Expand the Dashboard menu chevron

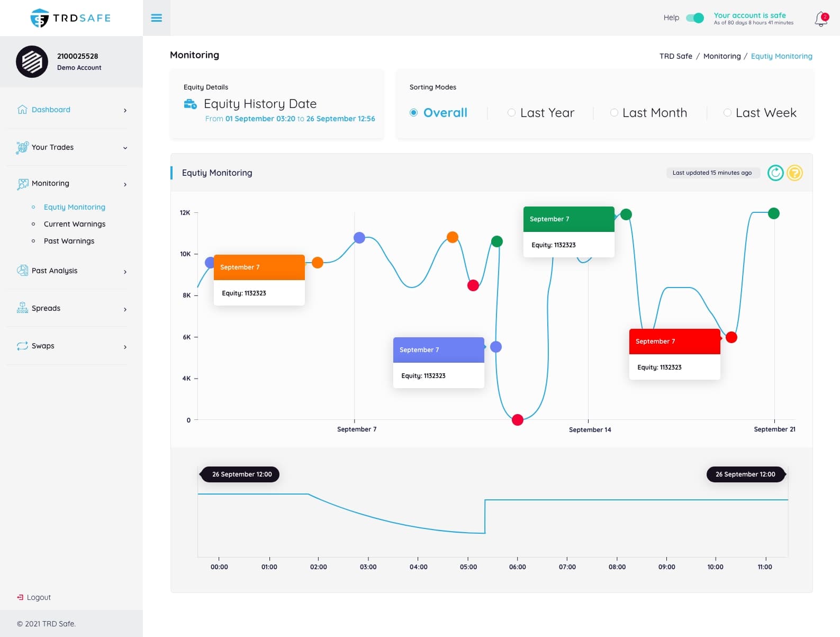[125, 110]
